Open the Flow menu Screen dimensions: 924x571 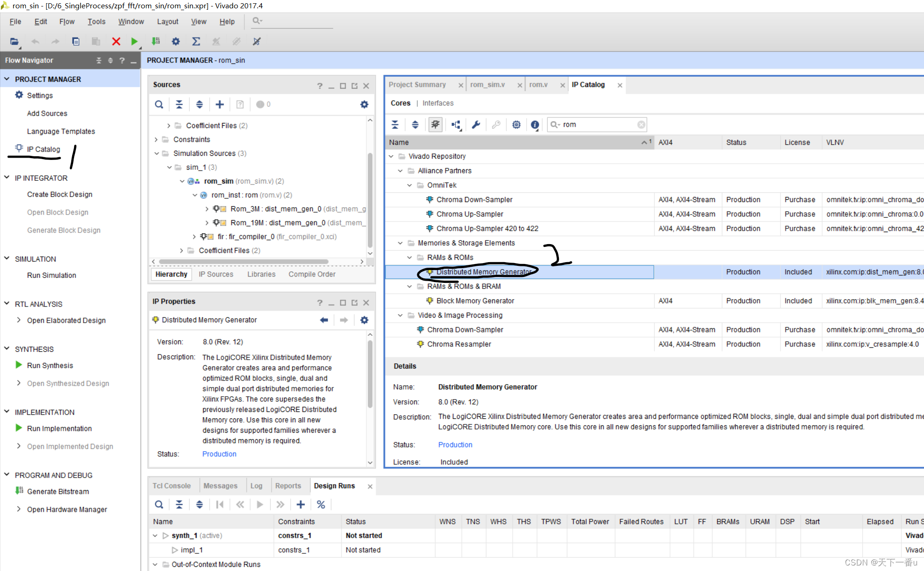click(67, 22)
